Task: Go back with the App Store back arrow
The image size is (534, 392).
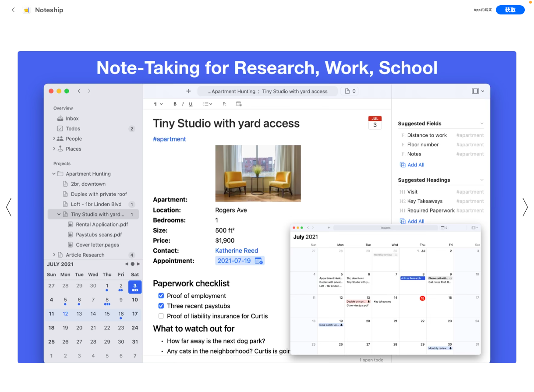Action: coord(13,10)
